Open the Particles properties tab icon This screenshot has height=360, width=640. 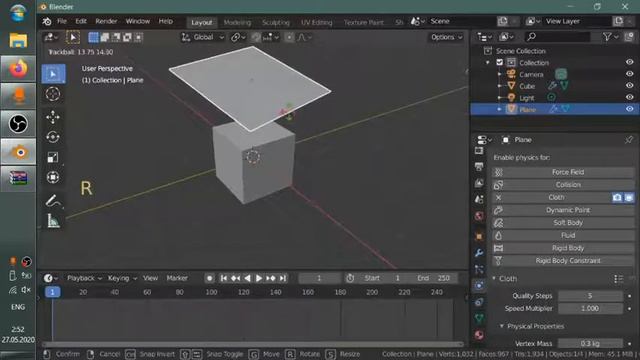tap(479, 269)
